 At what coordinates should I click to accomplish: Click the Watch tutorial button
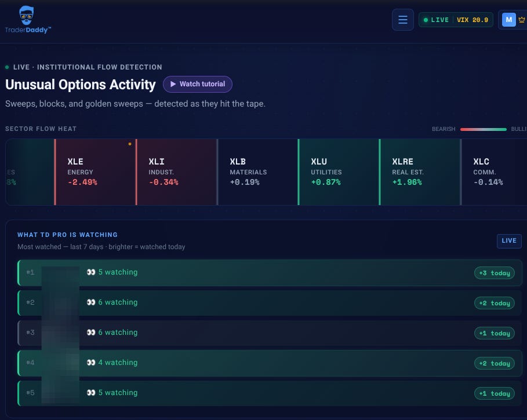tap(198, 84)
